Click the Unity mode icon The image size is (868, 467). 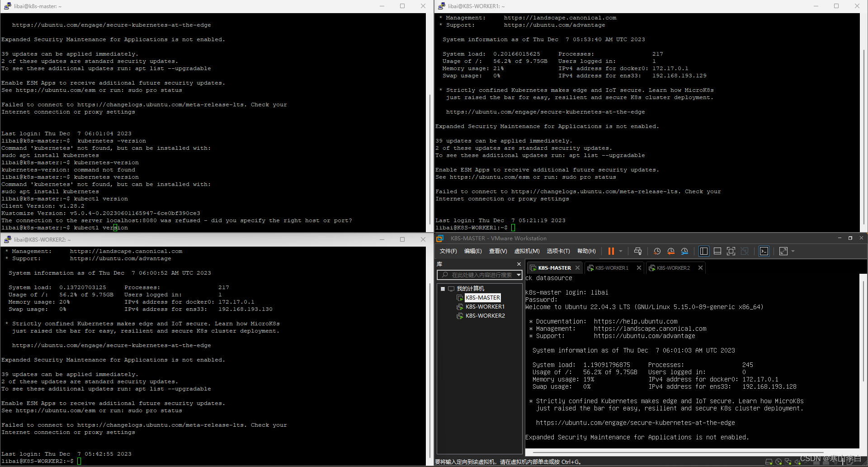coord(745,251)
